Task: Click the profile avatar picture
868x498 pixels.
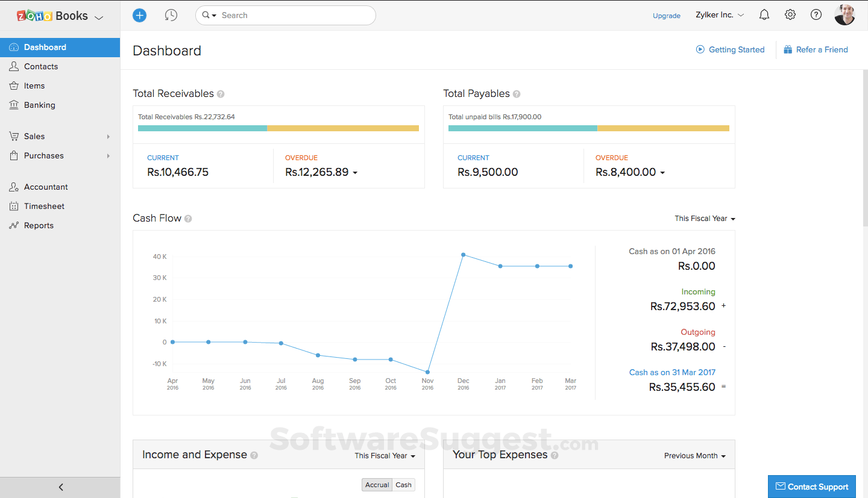Action: click(844, 14)
